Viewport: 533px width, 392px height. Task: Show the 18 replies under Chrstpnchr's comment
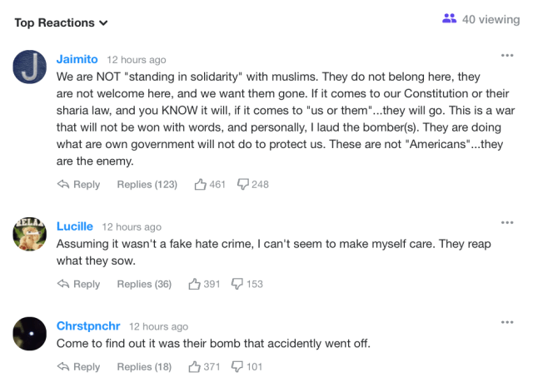pos(144,366)
